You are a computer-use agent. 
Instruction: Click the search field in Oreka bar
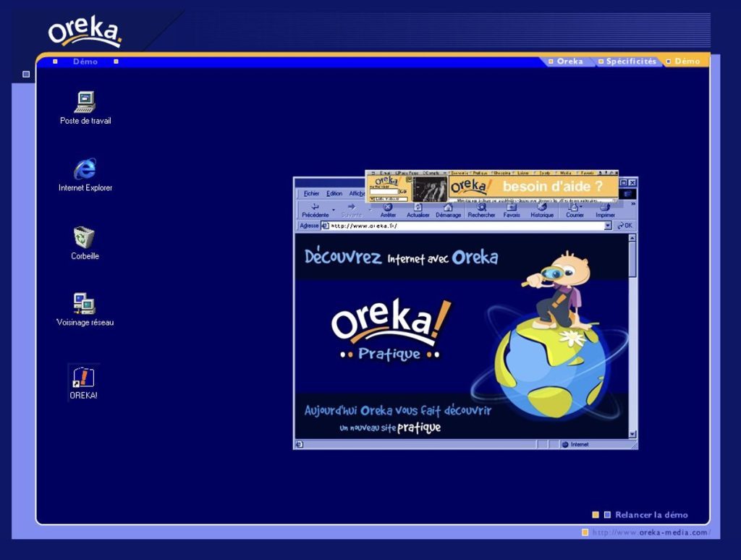point(384,192)
